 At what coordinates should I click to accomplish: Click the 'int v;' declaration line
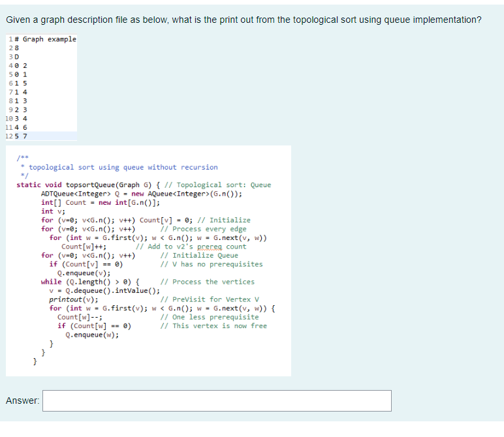pos(53,211)
